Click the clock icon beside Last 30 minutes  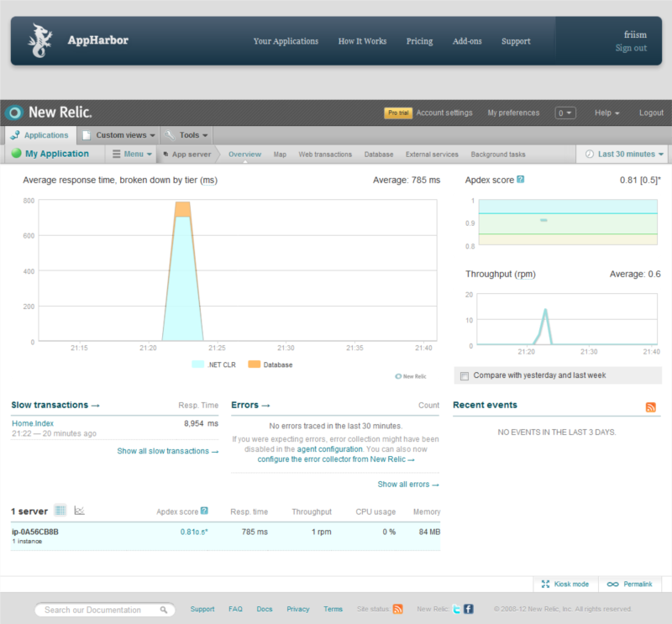pyautogui.click(x=590, y=154)
